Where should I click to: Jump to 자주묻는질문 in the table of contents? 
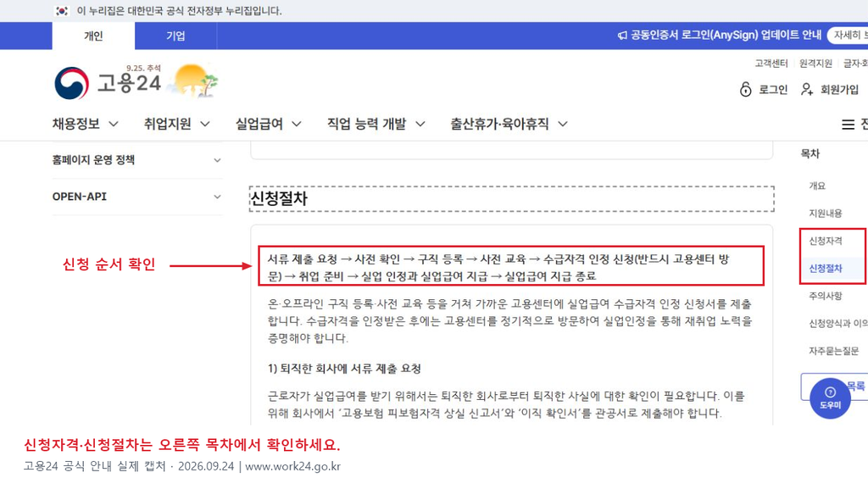click(x=834, y=351)
